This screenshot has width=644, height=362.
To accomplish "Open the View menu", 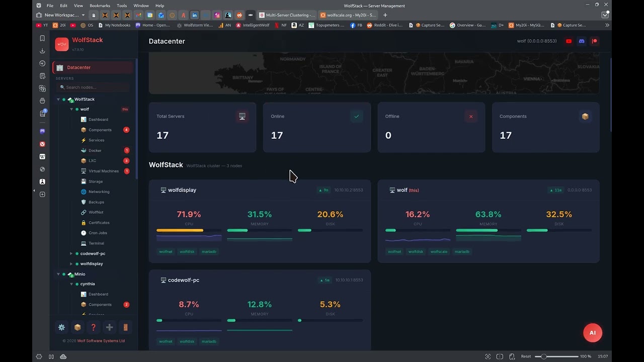I will point(78,6).
